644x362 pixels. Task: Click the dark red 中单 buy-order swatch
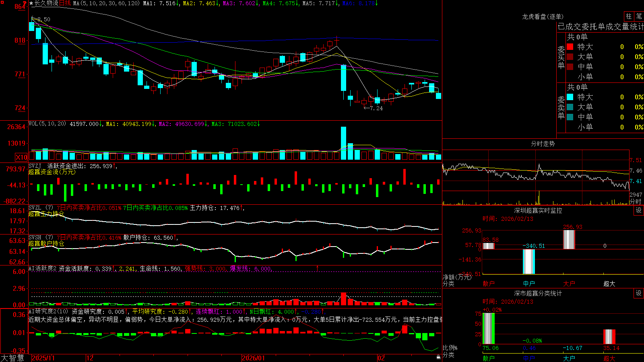coord(570,66)
